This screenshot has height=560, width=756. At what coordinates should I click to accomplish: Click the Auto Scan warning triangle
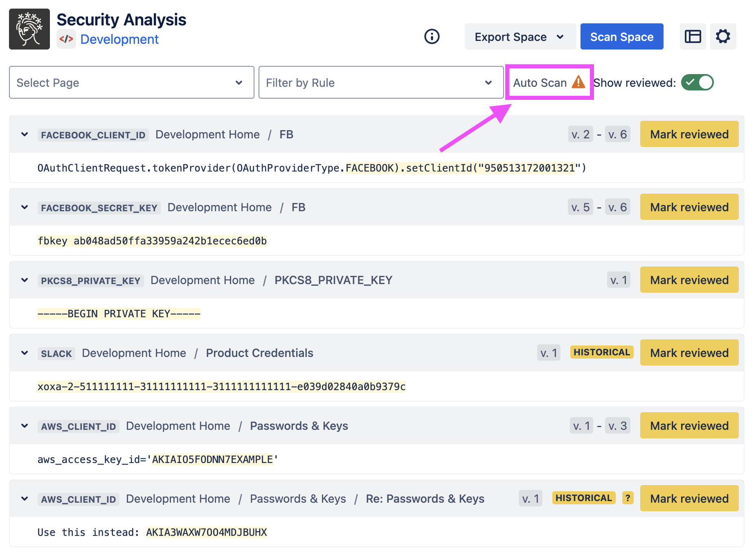(x=578, y=82)
